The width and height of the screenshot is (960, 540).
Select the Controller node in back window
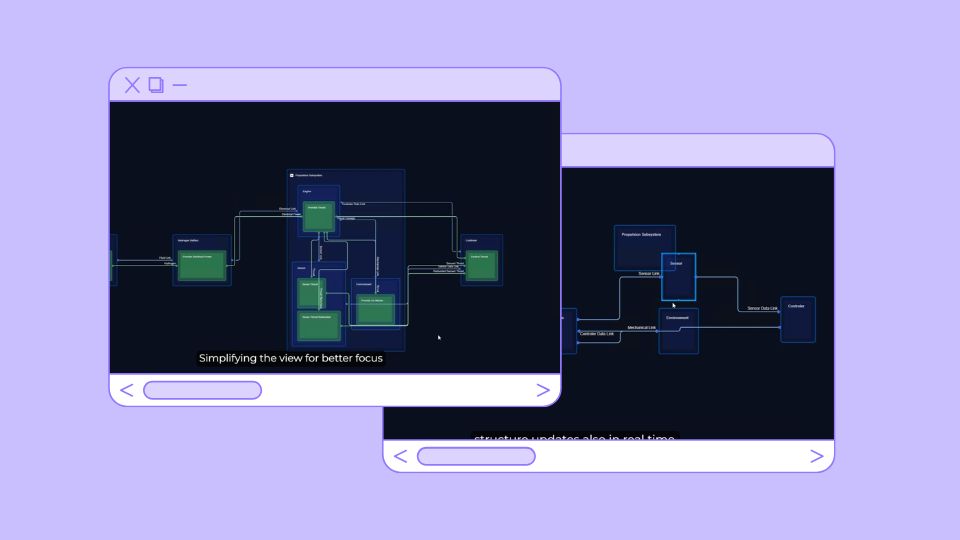coord(797,319)
